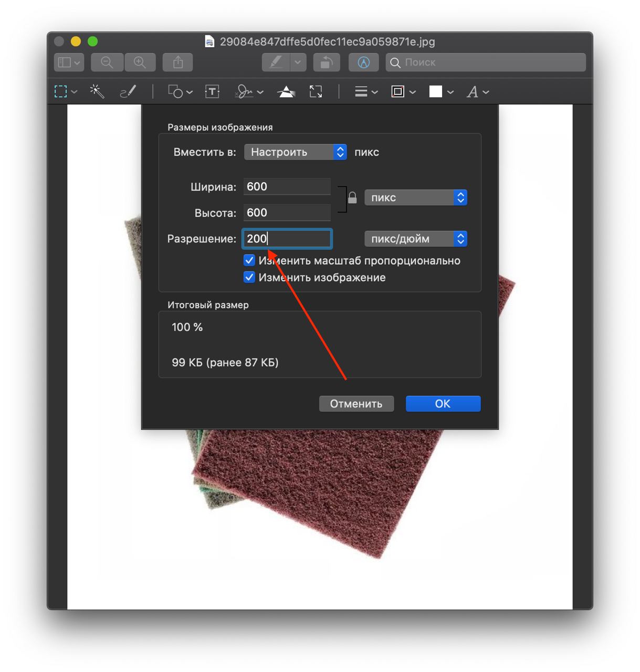
Task: Open the white fill color swatch
Action: tap(441, 91)
